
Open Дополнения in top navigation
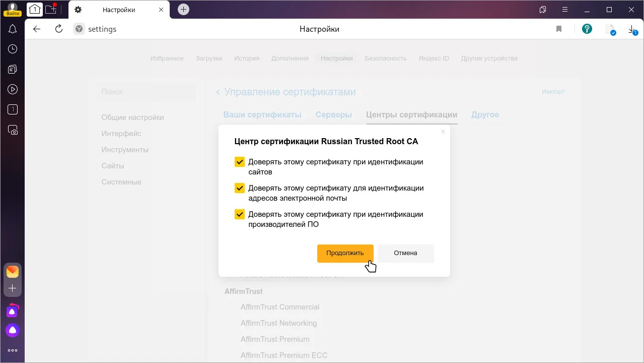coord(290,58)
